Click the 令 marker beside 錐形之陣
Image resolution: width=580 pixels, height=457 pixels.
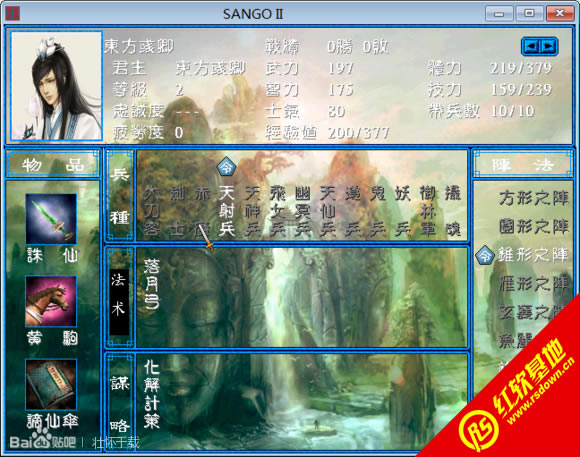coord(485,255)
